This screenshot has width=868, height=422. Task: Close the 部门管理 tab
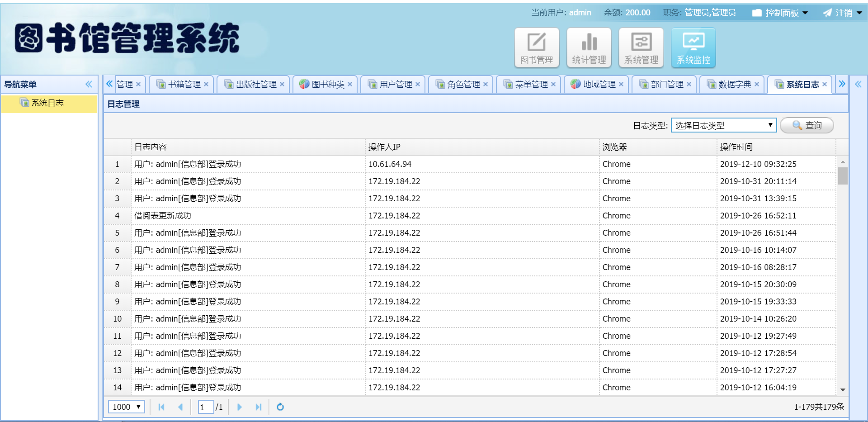[689, 84]
